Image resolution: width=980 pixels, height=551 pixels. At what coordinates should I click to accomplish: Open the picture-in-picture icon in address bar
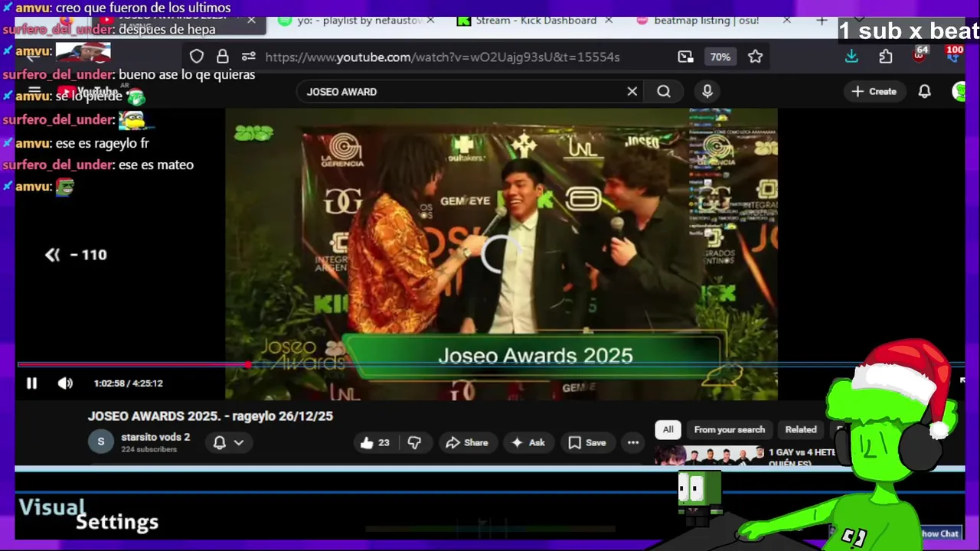pos(685,57)
